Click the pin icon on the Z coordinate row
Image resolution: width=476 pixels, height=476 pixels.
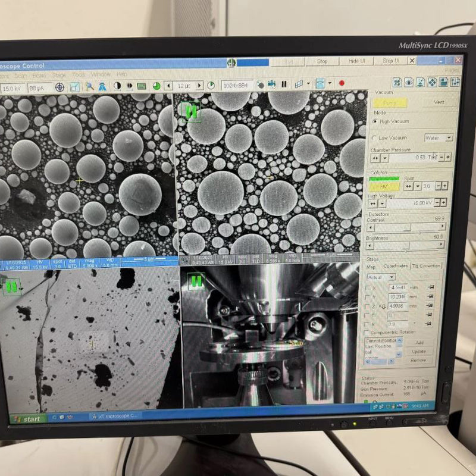click(x=430, y=305)
